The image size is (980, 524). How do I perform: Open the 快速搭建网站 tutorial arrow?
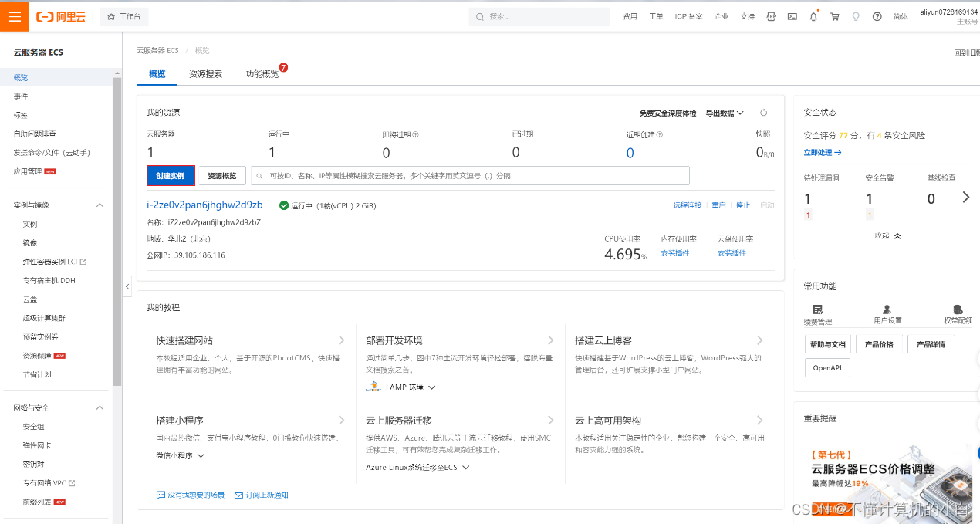(x=341, y=340)
